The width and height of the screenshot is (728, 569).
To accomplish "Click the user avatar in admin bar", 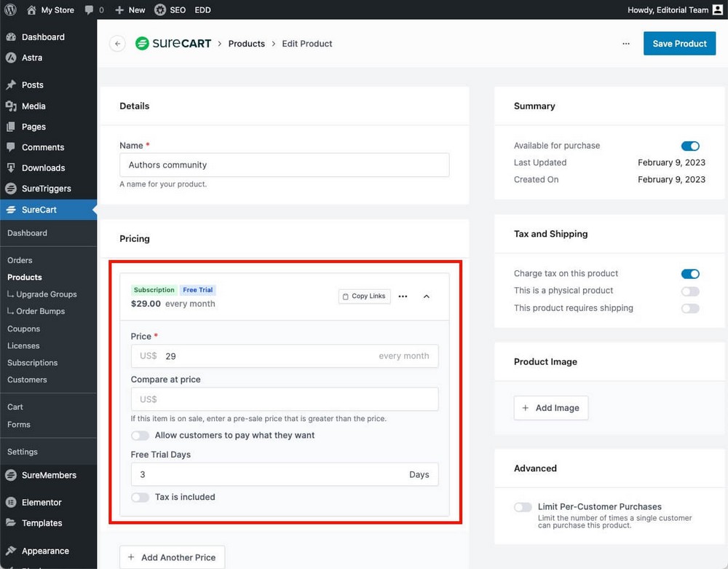I will tap(717, 10).
